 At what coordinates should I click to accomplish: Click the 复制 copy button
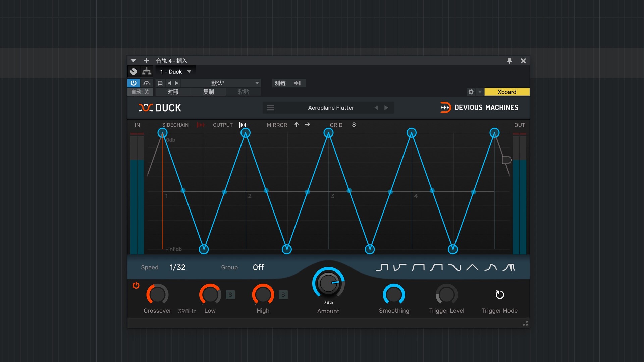[208, 92]
